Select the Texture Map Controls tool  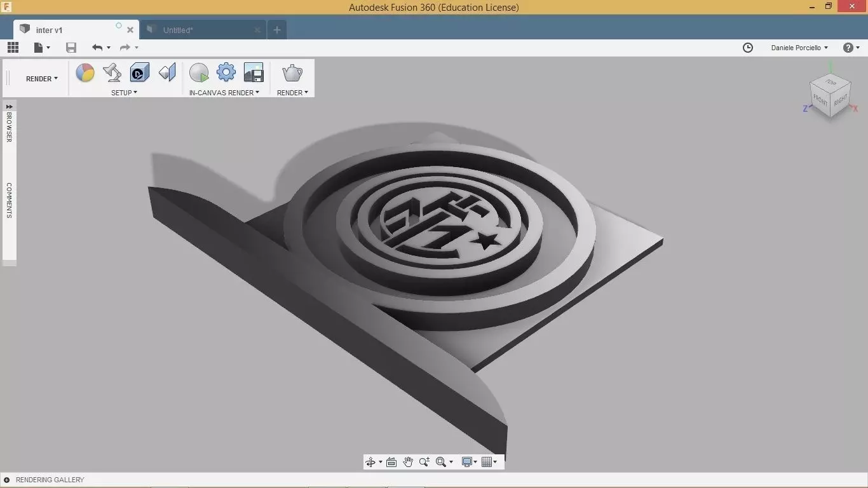point(167,72)
